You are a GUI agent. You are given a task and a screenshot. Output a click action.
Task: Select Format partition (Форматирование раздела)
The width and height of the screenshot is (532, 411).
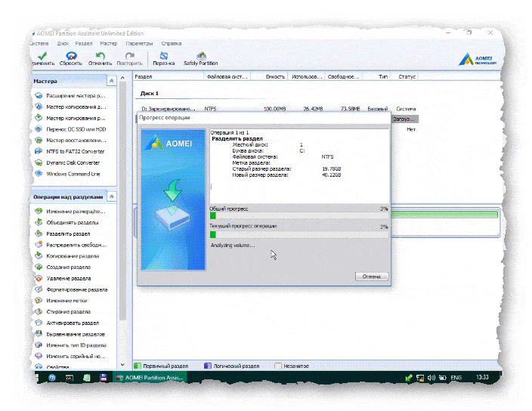coord(71,289)
